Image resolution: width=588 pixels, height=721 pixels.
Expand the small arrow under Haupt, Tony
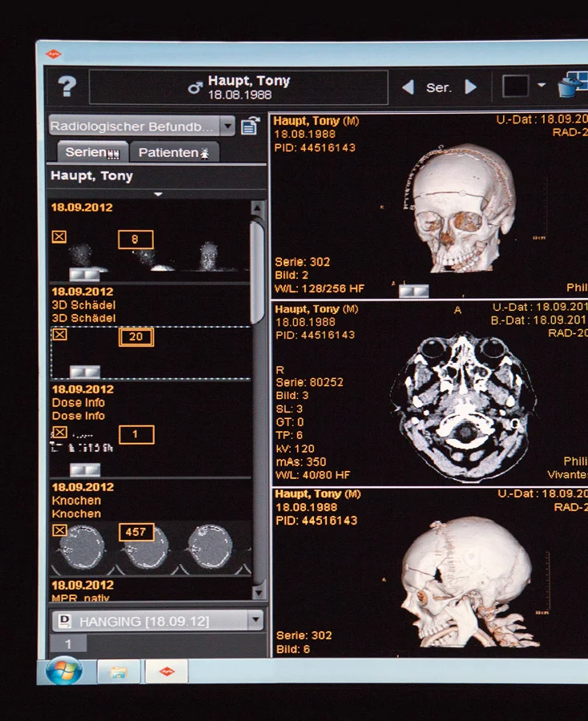pyautogui.click(x=158, y=194)
